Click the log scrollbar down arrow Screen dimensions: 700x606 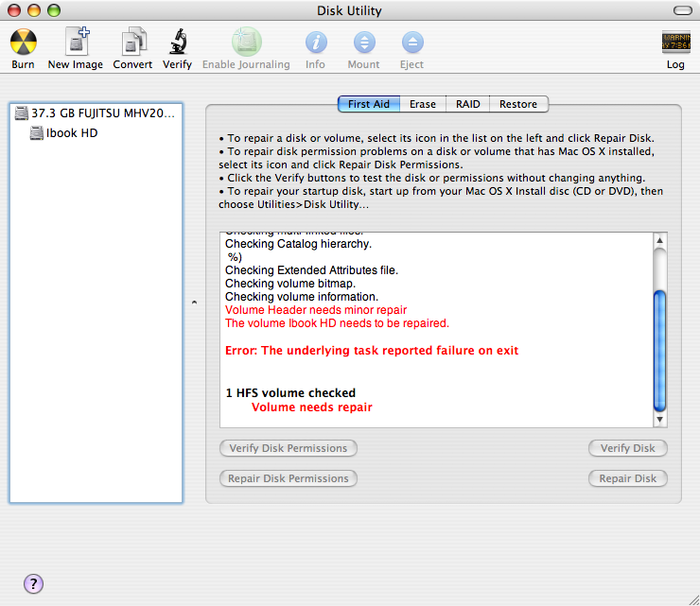(x=659, y=420)
